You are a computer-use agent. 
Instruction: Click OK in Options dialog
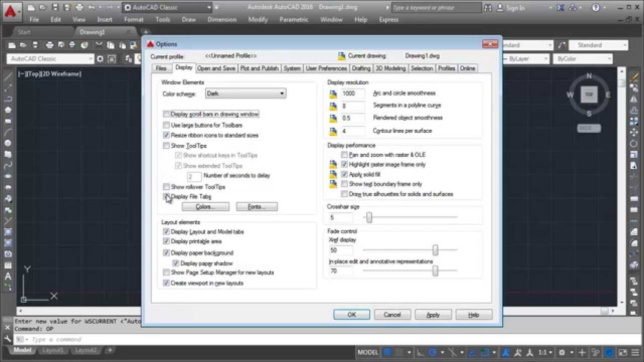352,315
